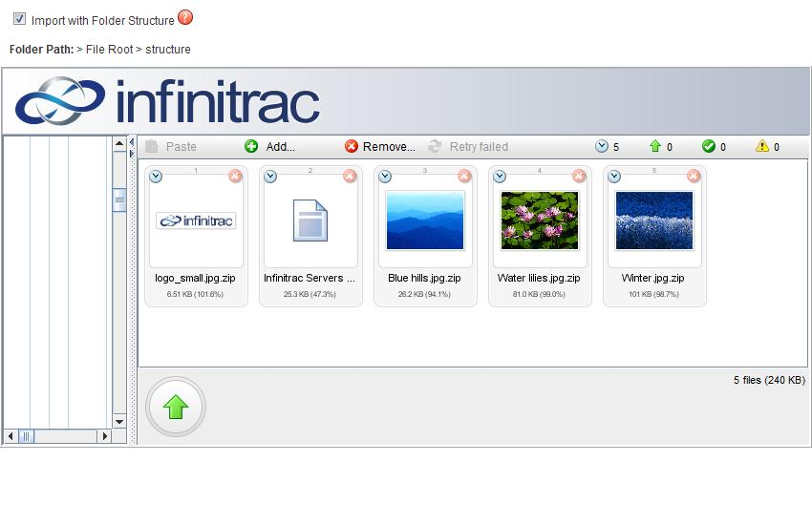This screenshot has height=525, width=812.
Task: Click the vertical scrollbar thumb in folder tree
Action: point(119,199)
